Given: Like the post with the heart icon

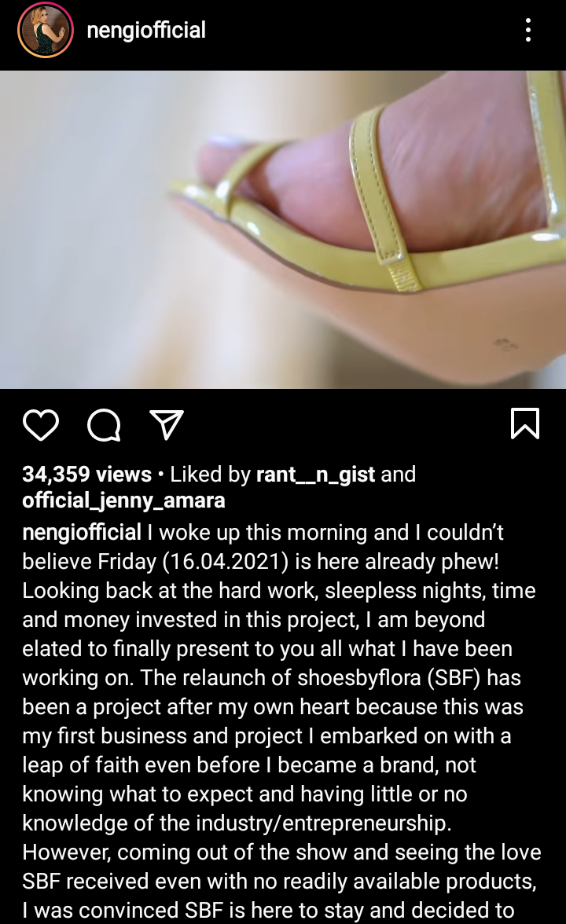Looking at the screenshot, I should (x=41, y=425).
